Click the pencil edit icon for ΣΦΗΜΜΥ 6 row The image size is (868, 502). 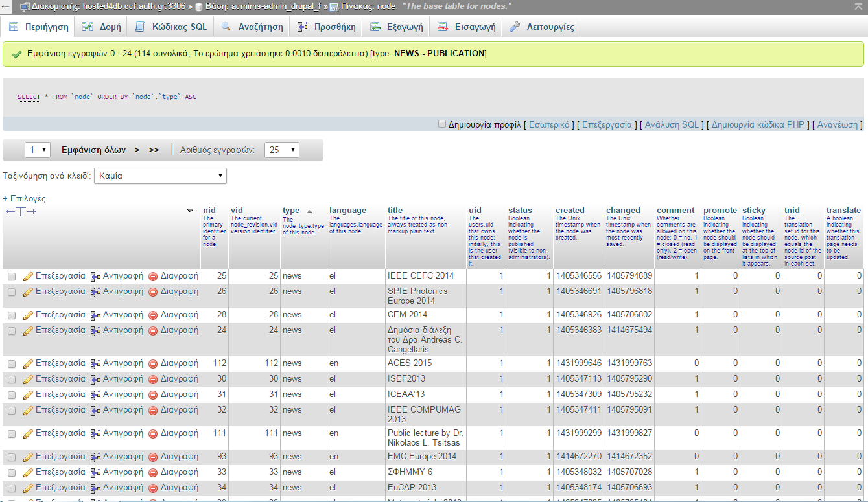[x=28, y=473]
